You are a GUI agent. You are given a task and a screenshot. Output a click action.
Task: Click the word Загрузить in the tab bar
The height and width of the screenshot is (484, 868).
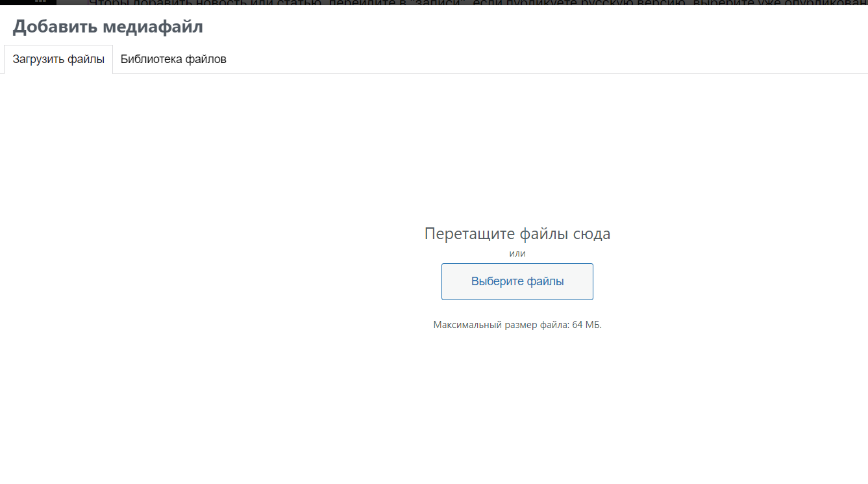pos(38,60)
